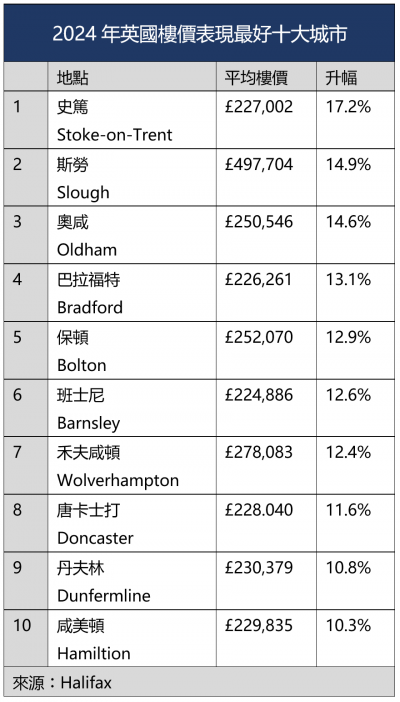Viewport: 400px width, 702px height.
Task: Select the 平均樓價 column header
Action: [267, 77]
